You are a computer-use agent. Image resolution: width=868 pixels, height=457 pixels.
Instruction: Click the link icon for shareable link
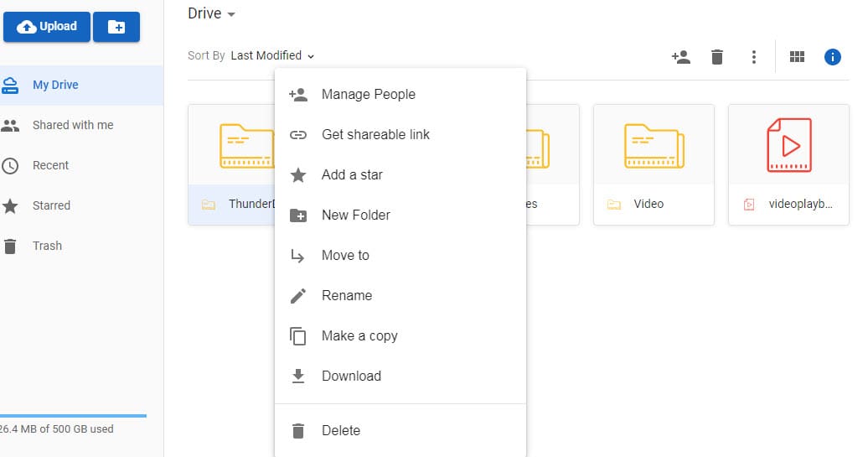coord(298,135)
